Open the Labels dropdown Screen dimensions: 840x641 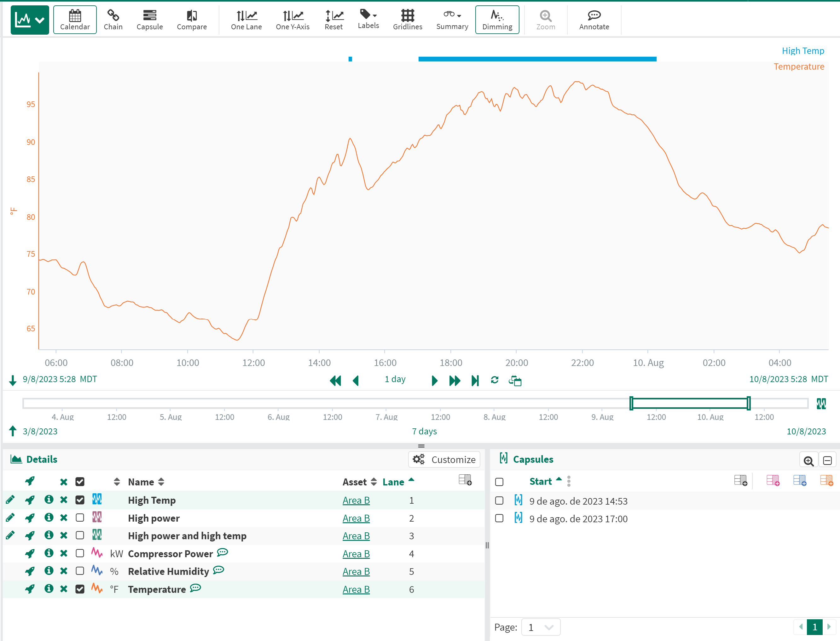pyautogui.click(x=368, y=19)
